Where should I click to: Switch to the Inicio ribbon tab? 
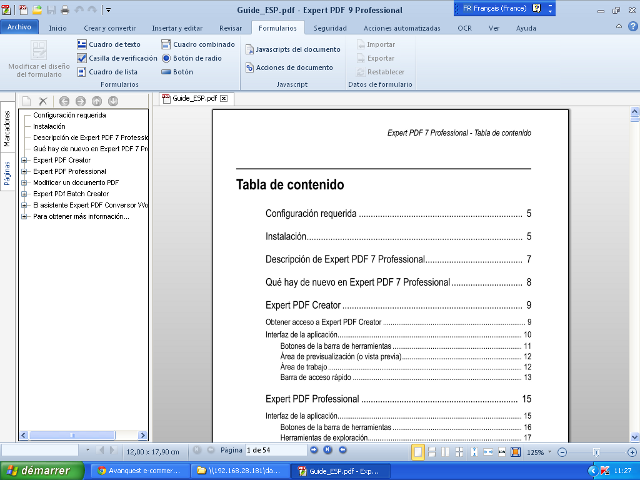pos(58,28)
